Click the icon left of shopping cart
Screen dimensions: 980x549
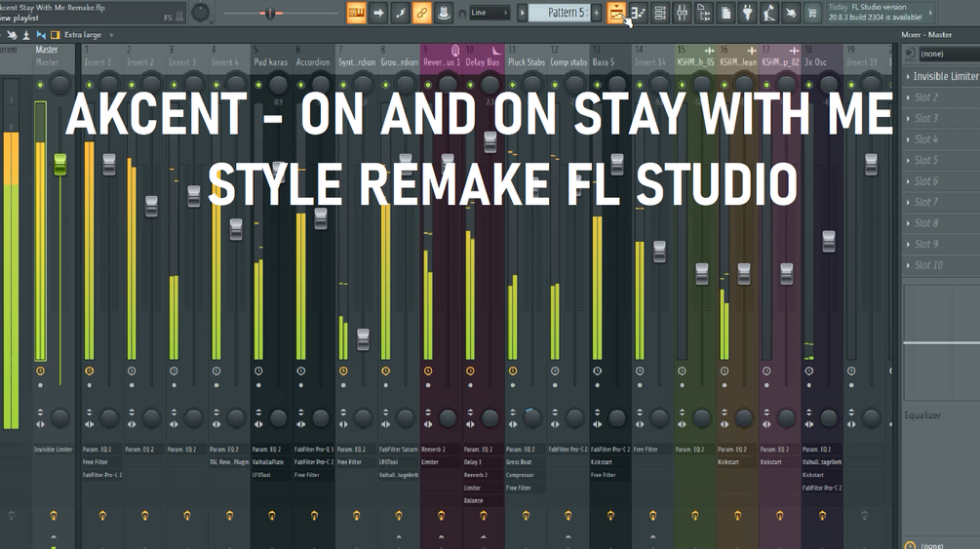[x=791, y=13]
